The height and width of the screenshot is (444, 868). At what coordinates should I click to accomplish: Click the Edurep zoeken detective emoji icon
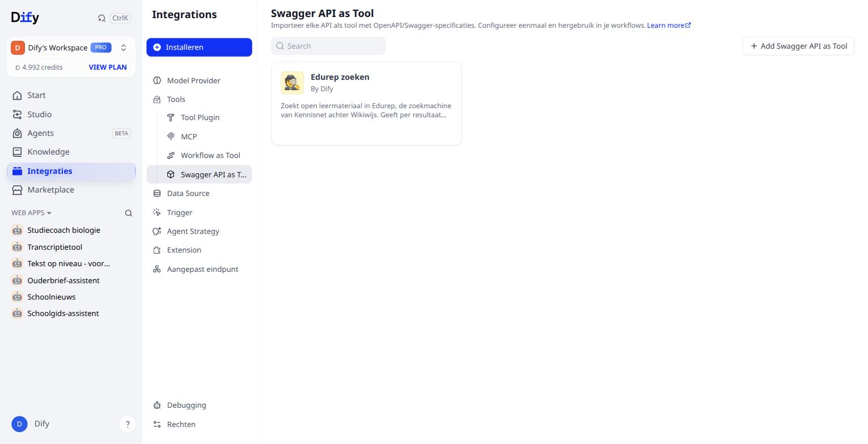(292, 83)
